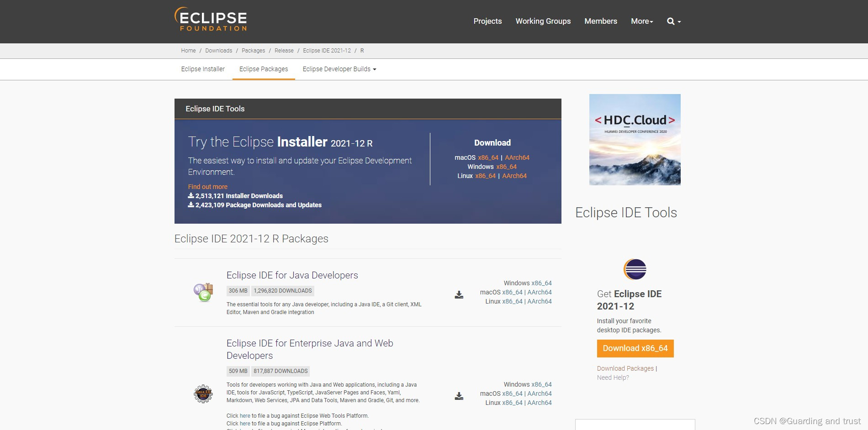The width and height of the screenshot is (868, 430).
Task: Enterprise Java Linux x86_64 download link
Action: point(512,403)
